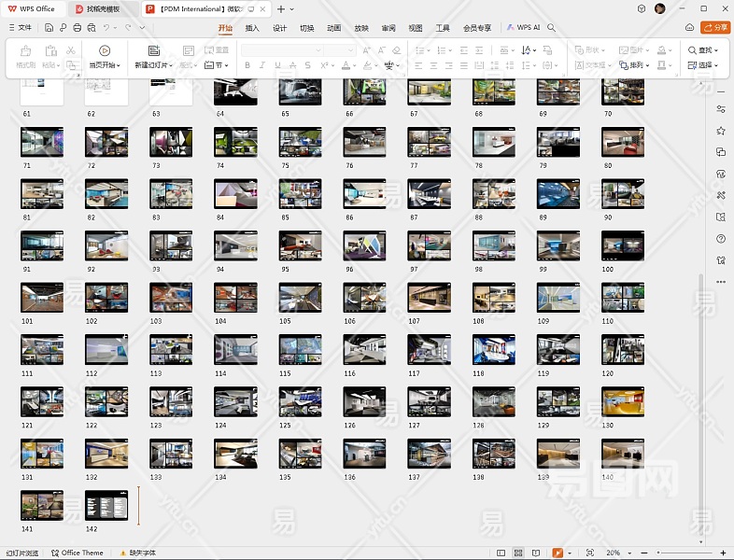The image size is (734, 560).
Task: Click the 当页开始 slideshow play icon
Action: (x=104, y=50)
